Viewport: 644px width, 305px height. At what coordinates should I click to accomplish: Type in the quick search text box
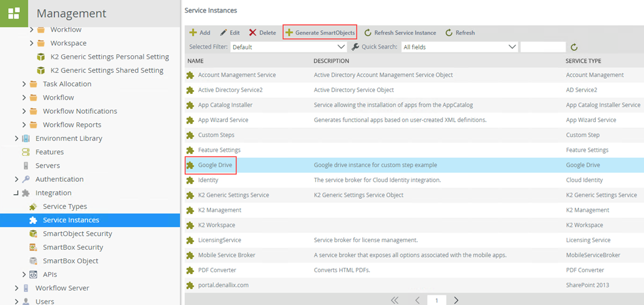point(543,47)
